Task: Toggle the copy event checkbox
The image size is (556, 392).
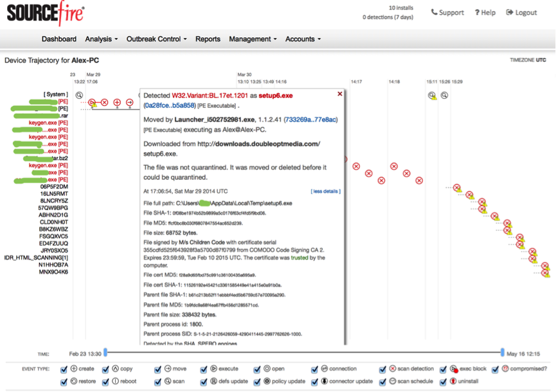Action: pyautogui.click(x=105, y=370)
